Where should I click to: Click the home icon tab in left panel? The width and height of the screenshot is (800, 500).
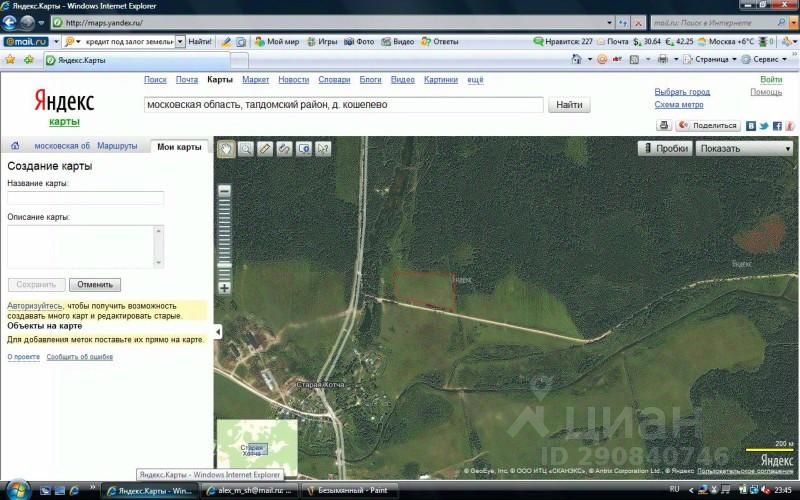tap(15, 145)
